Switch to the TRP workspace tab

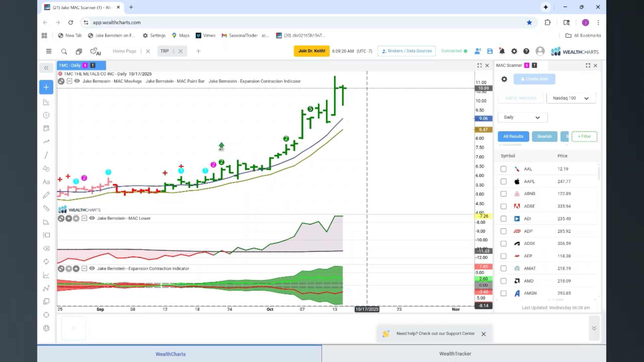pos(164,51)
